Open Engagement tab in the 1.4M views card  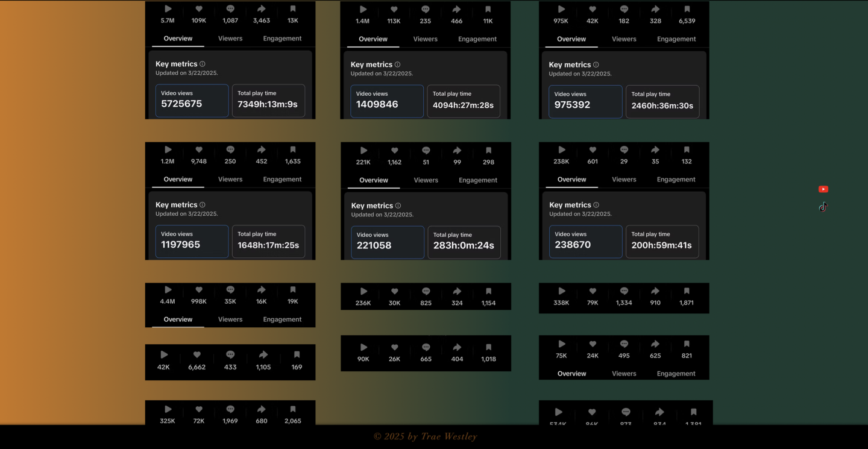[477, 39]
